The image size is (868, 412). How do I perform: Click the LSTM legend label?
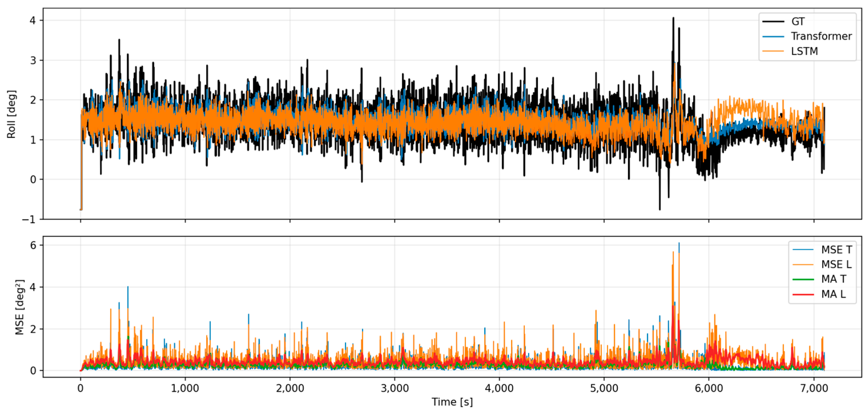tap(804, 51)
